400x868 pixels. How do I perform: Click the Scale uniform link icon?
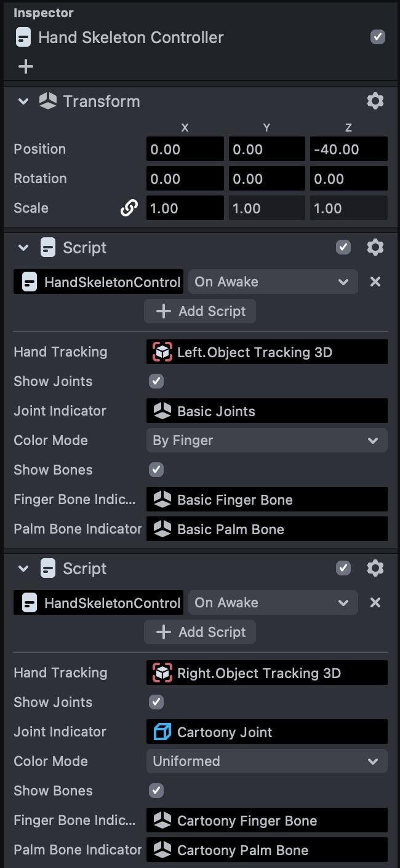click(129, 208)
